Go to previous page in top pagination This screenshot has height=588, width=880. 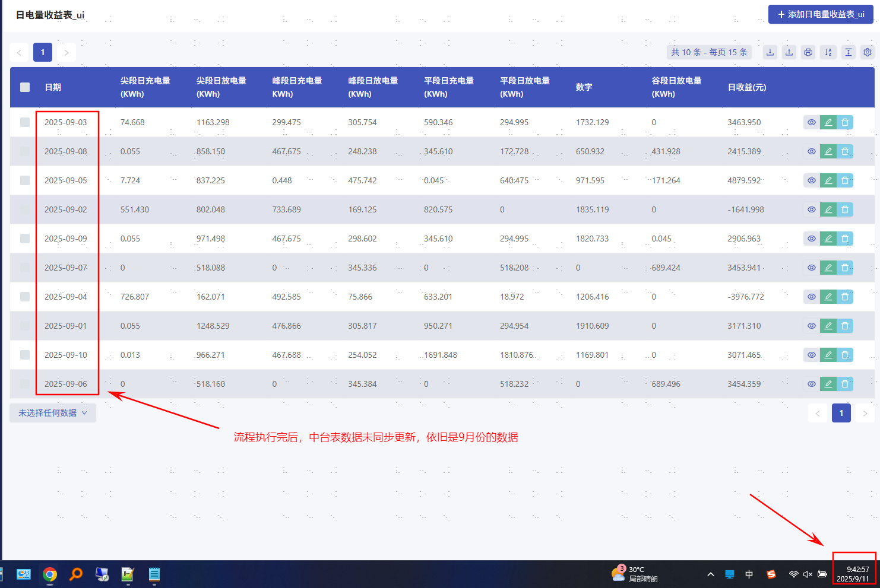pos(19,52)
